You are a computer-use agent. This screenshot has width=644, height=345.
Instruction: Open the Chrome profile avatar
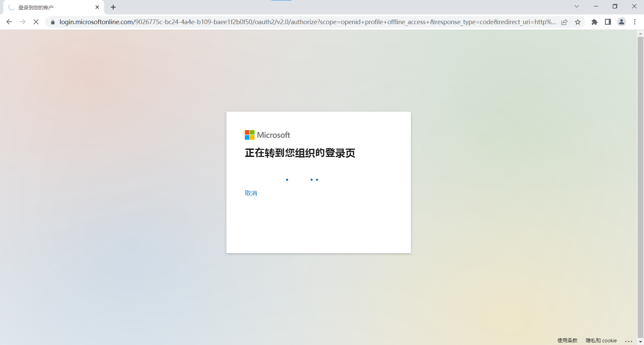tap(622, 22)
